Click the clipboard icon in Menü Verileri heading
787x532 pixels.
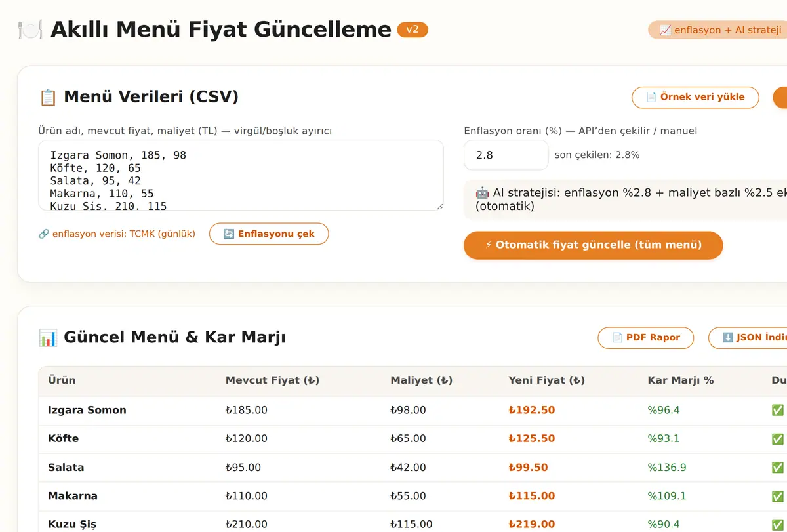[x=48, y=97]
